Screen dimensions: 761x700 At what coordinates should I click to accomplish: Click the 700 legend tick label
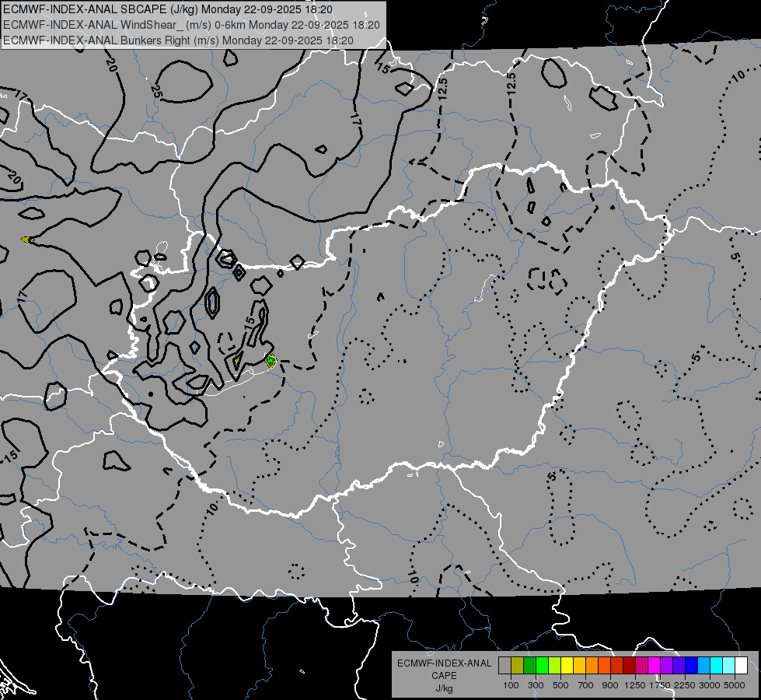(x=586, y=685)
